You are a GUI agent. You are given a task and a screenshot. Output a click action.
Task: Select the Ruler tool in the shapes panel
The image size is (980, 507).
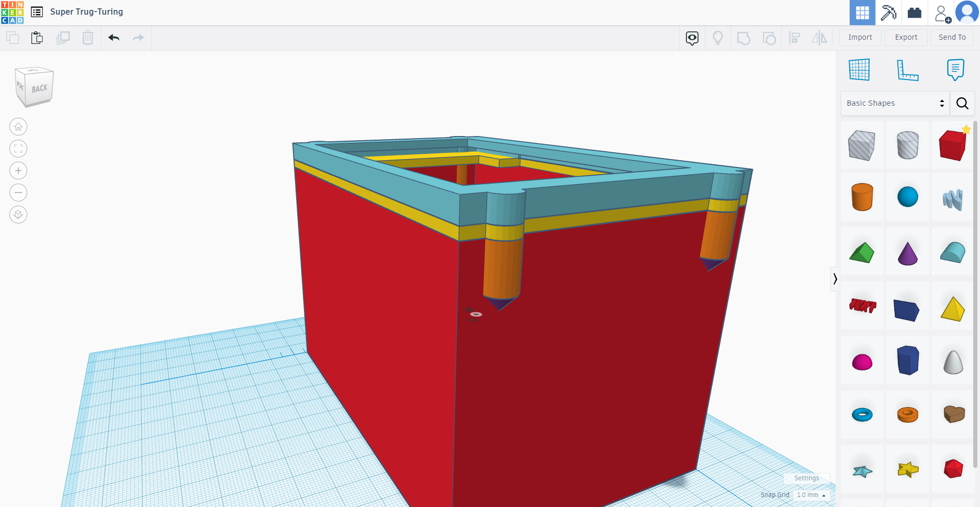click(908, 70)
